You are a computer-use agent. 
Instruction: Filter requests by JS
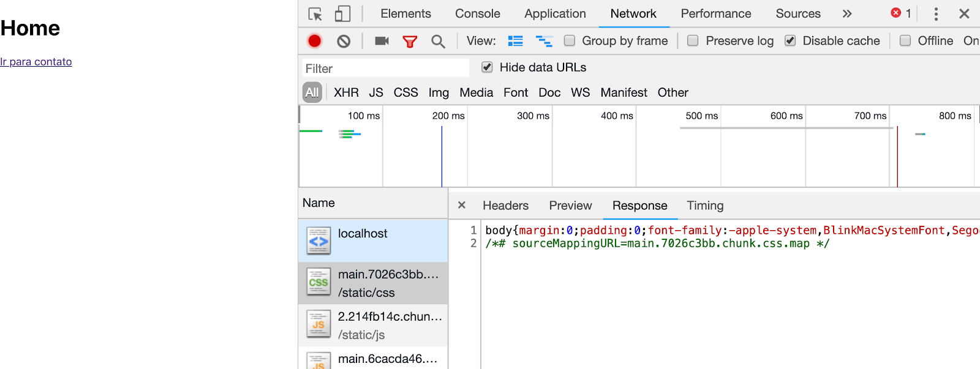(x=376, y=92)
